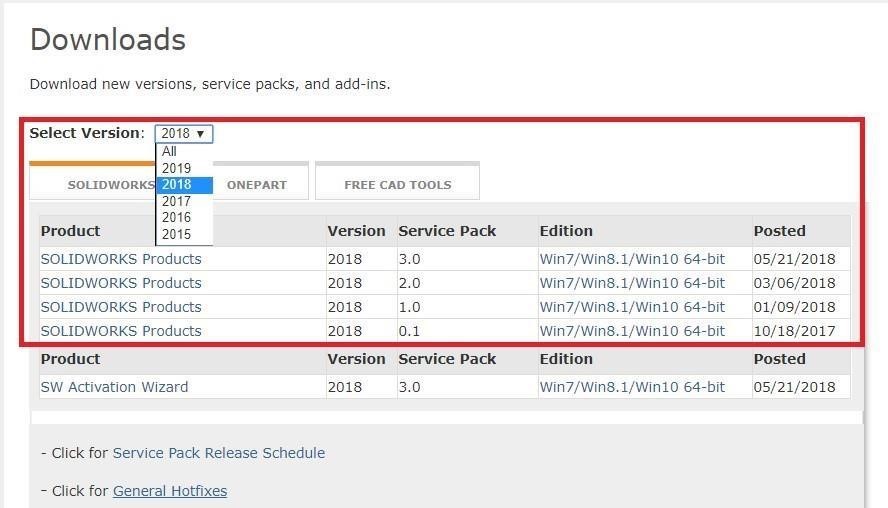Click version 2018 in SW Activation Wizard row
This screenshot has width=888, height=508.
click(344, 387)
